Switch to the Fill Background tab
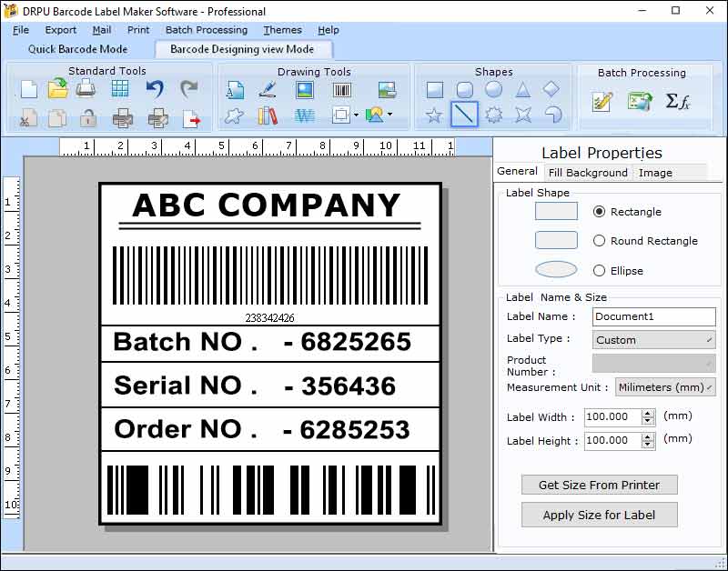The image size is (728, 571). click(x=588, y=172)
